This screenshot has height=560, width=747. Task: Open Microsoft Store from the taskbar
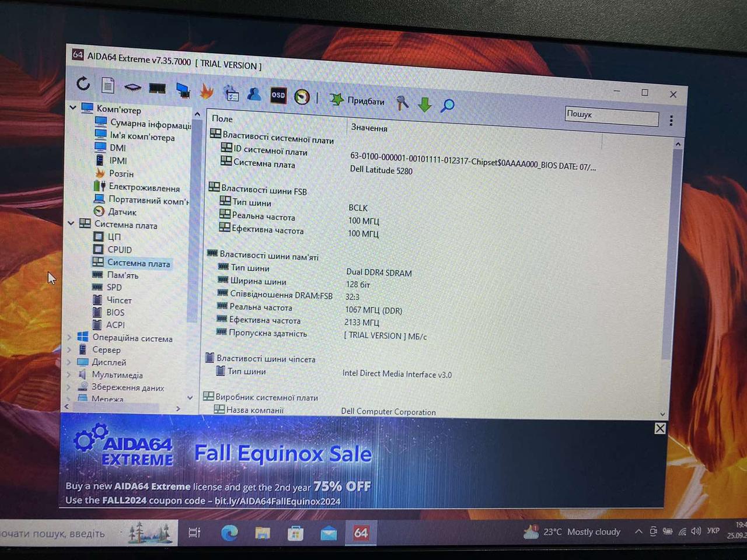click(295, 533)
